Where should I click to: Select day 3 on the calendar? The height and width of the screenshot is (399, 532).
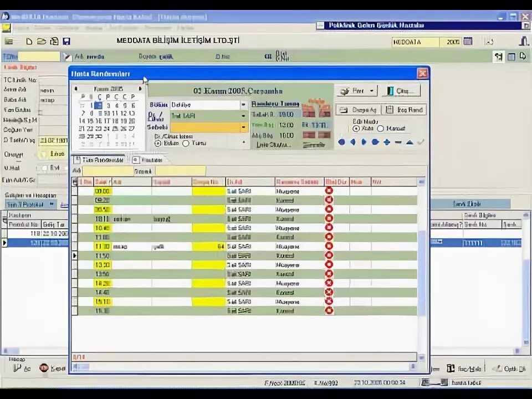(108, 105)
